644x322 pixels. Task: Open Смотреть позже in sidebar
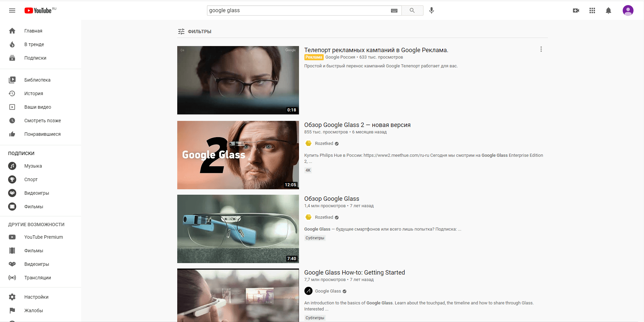[41, 121]
